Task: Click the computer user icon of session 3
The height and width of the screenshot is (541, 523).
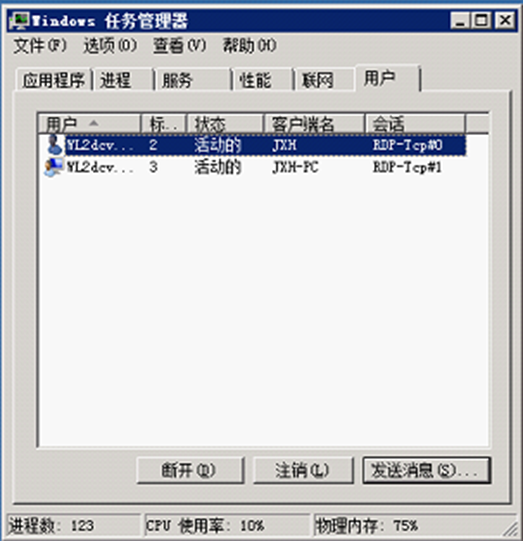Action: (x=54, y=167)
